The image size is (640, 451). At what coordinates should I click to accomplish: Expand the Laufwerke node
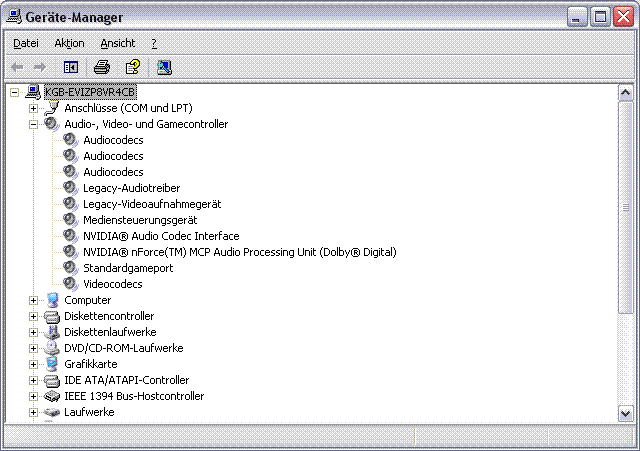coord(33,412)
